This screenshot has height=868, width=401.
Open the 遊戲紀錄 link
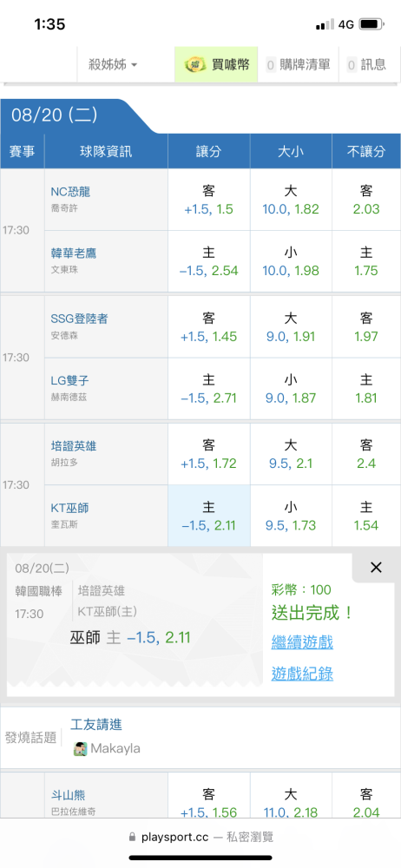pyautogui.click(x=302, y=674)
